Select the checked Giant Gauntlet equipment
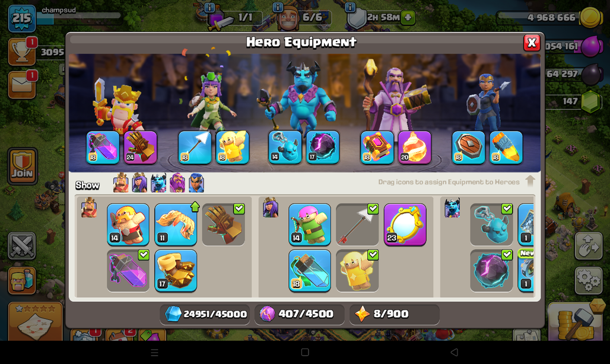Image resolution: width=610 pixels, height=364 pixels. [x=223, y=225]
